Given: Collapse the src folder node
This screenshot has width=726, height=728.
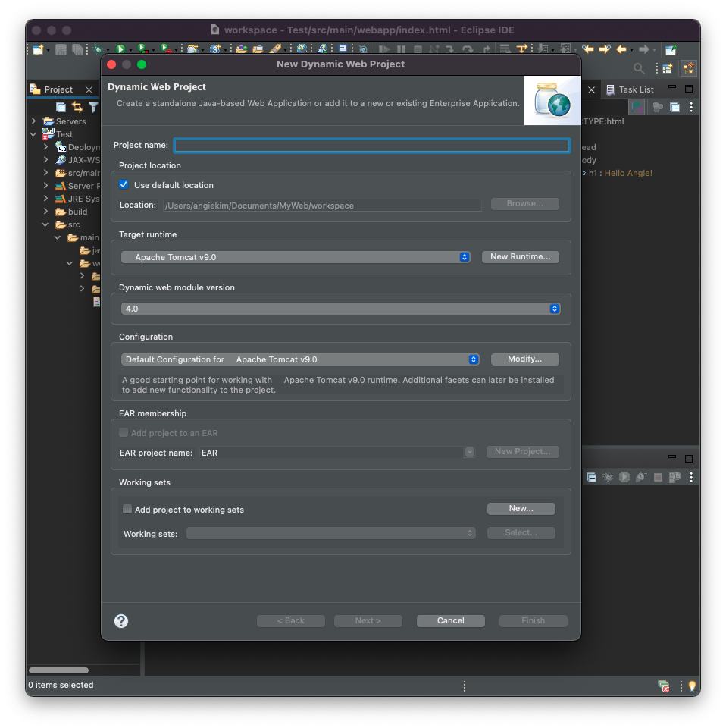Looking at the screenshot, I should click(45, 224).
